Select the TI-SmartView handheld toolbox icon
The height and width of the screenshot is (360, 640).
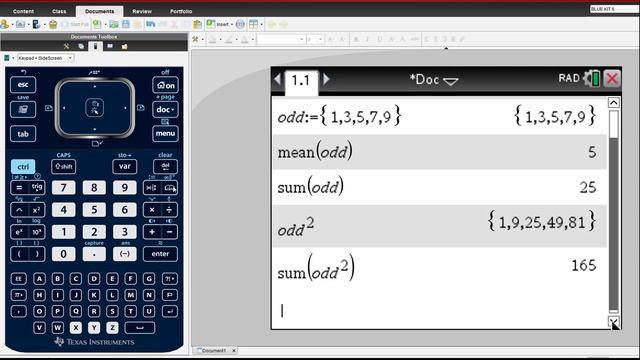pyautogui.click(x=96, y=46)
